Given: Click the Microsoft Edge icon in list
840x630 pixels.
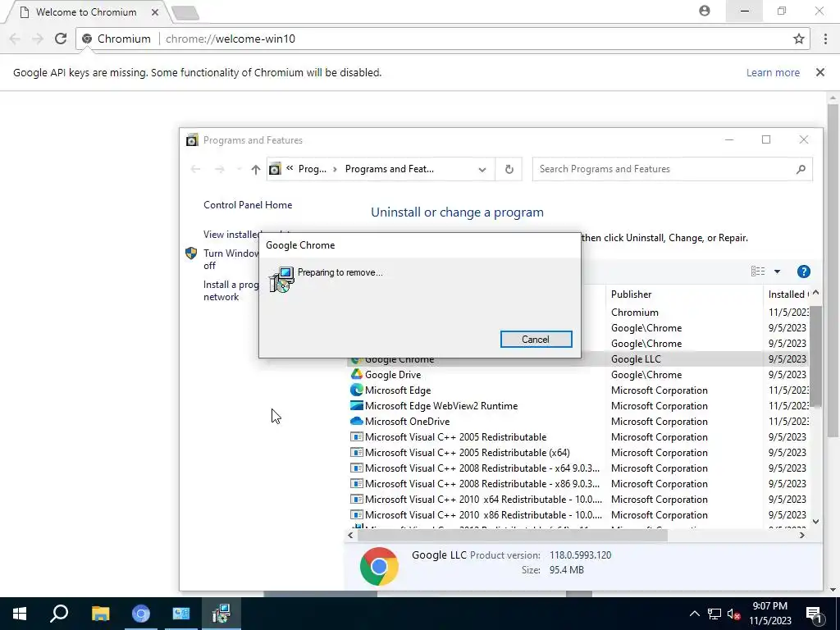Looking at the screenshot, I should (356, 390).
